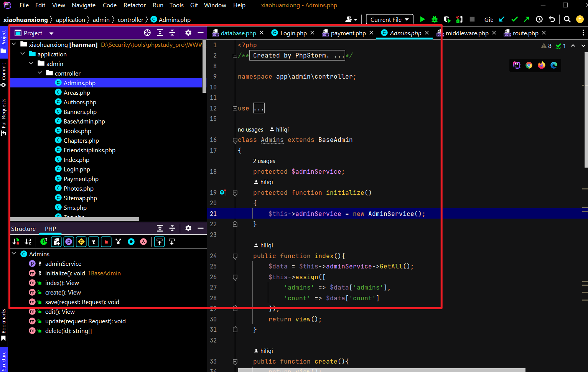Open Search Everywhere magnifier
This screenshot has width=588, height=372.
[x=567, y=20]
